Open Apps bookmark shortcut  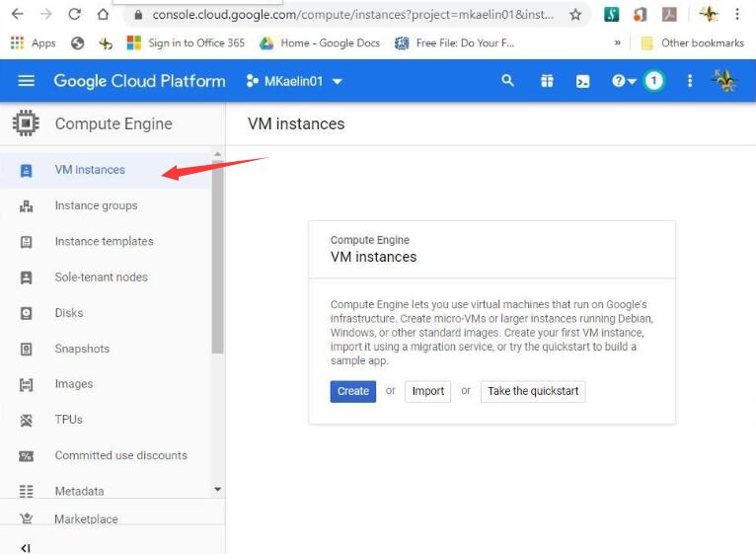(33, 42)
